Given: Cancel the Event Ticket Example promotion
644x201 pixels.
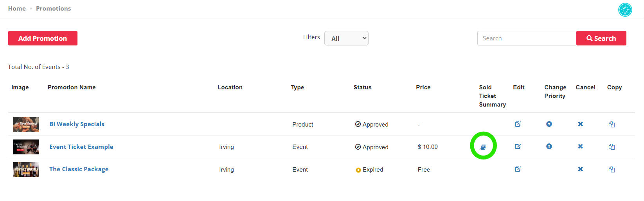Looking at the screenshot, I should point(580,147).
